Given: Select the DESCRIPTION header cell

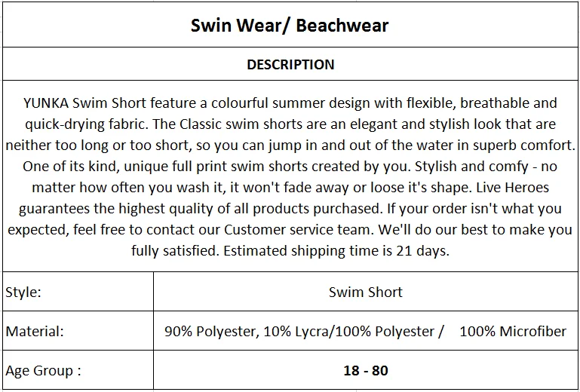Looking at the screenshot, I should pyautogui.click(x=290, y=64).
